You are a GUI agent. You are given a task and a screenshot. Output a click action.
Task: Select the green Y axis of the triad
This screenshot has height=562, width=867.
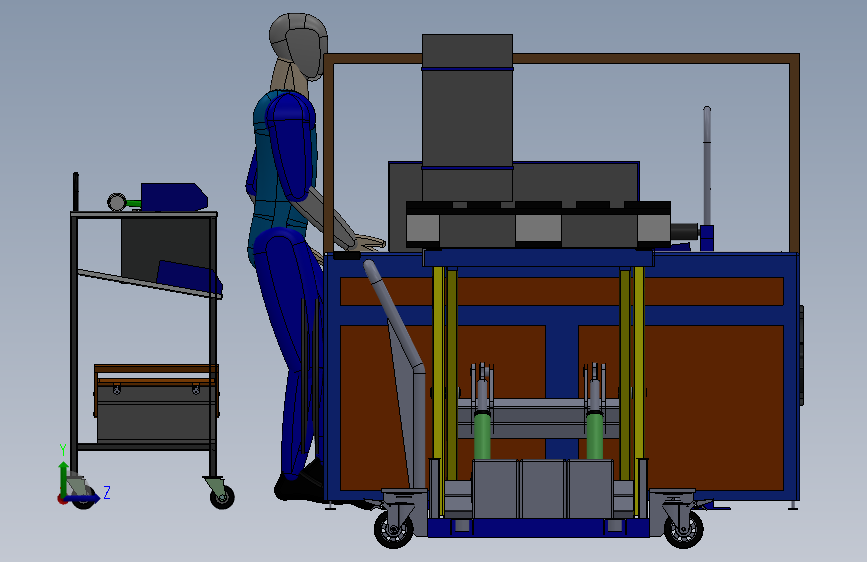point(64,478)
